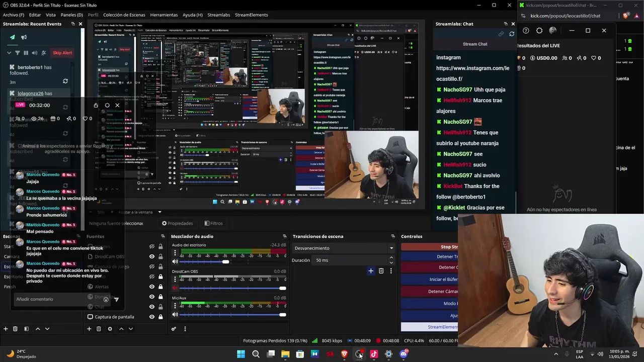Click Iniciar el Búfer button
The width and height of the screenshot is (644, 362).
[429, 279]
